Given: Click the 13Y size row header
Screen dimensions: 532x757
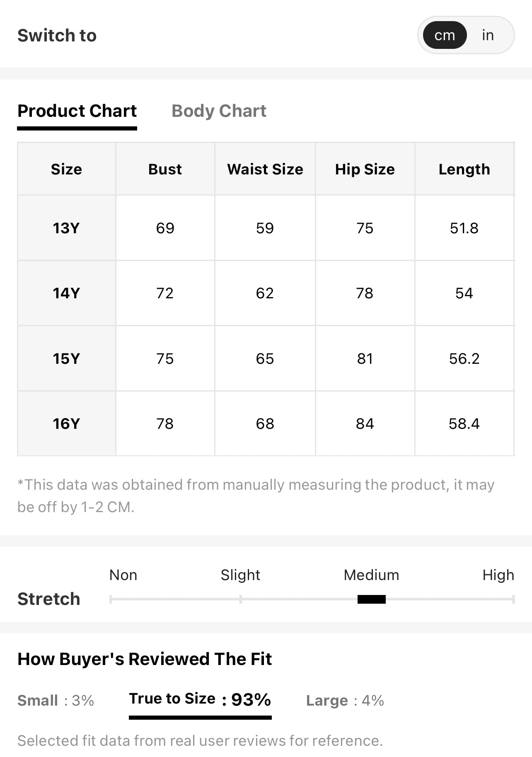Looking at the screenshot, I should point(66,228).
